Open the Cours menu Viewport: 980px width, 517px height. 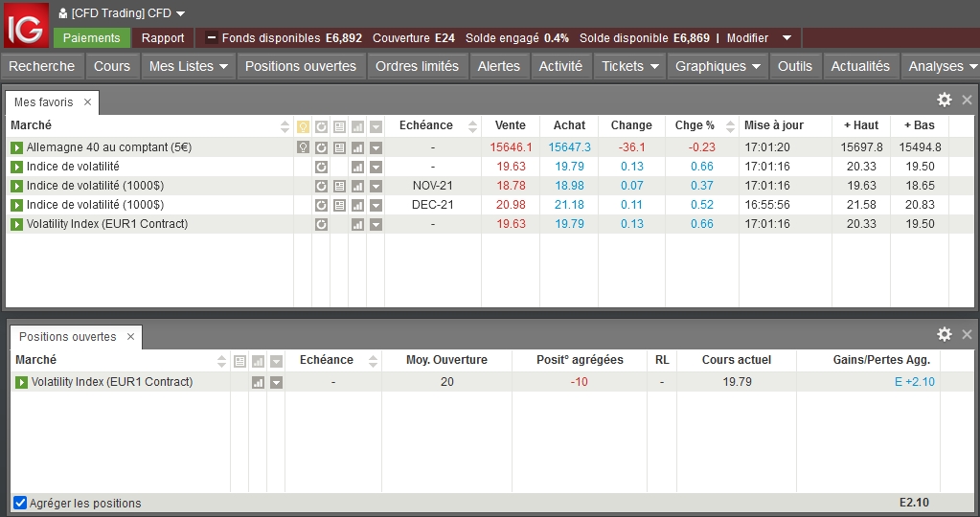tap(112, 66)
